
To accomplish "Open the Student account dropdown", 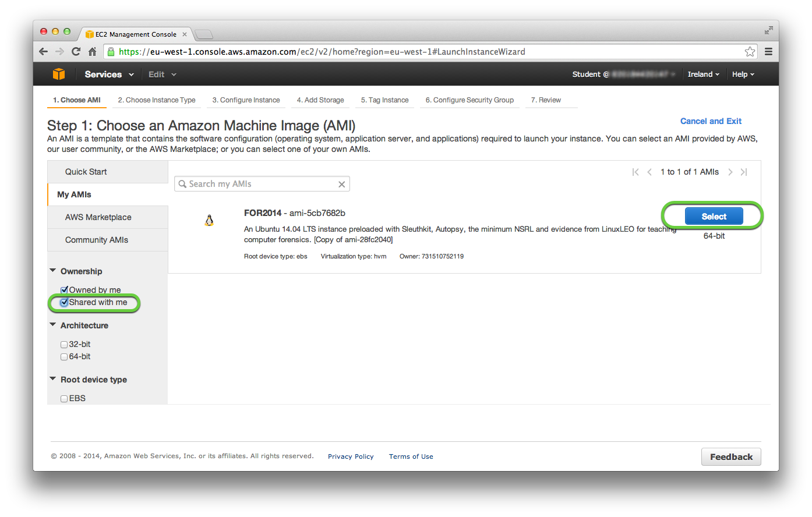I will click(x=624, y=74).
